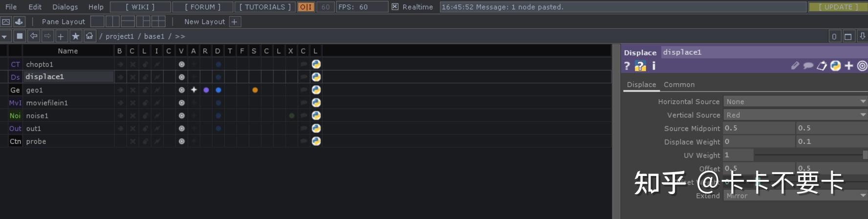The height and width of the screenshot is (219, 868).
Task: Click the bookmark star icon
Action: click(x=75, y=36)
